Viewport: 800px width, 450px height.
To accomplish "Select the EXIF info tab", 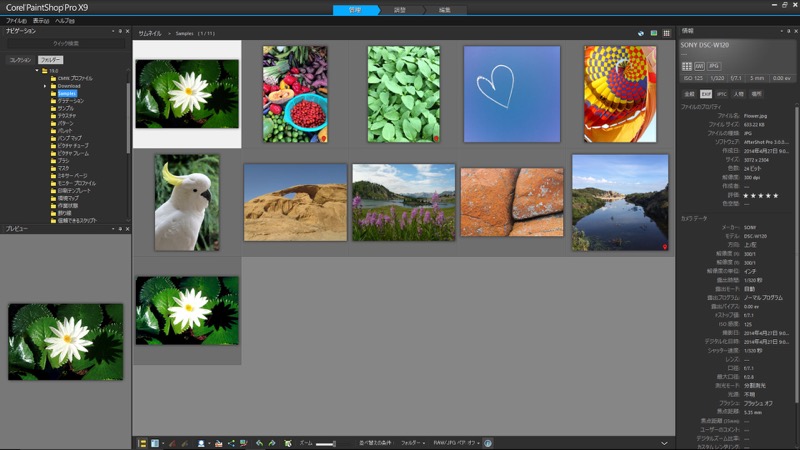I will (706, 94).
